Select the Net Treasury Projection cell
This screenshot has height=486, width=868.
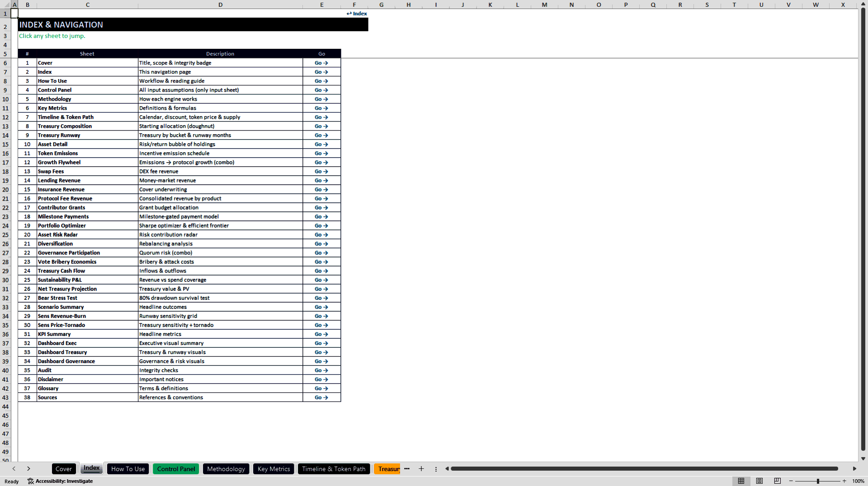pyautogui.click(x=87, y=289)
